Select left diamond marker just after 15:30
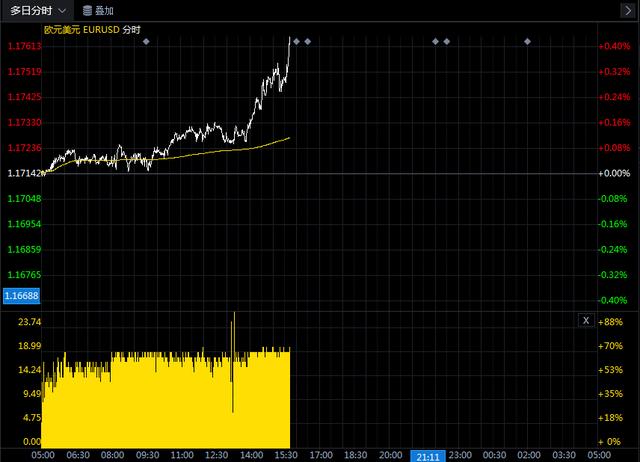The width and height of the screenshot is (640, 462). (296, 41)
